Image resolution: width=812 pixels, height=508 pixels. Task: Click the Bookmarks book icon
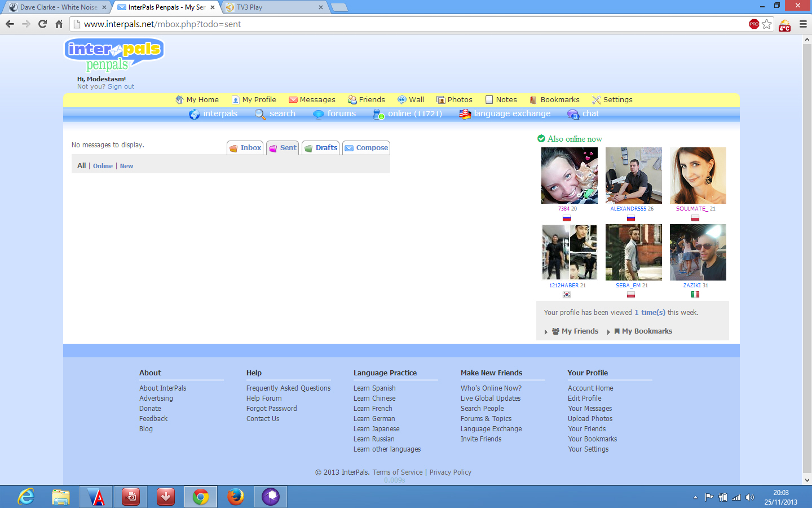(533, 100)
